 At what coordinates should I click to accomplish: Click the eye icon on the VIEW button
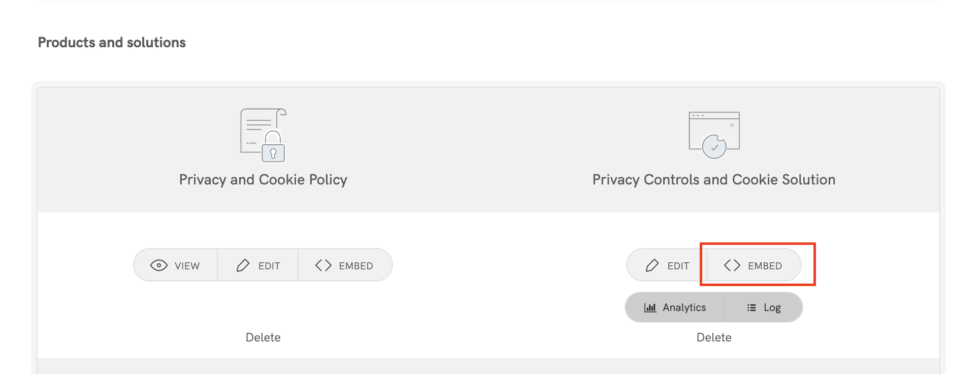point(158,265)
